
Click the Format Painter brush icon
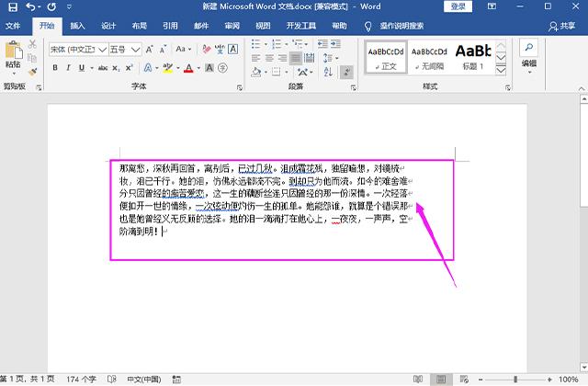click(32, 72)
